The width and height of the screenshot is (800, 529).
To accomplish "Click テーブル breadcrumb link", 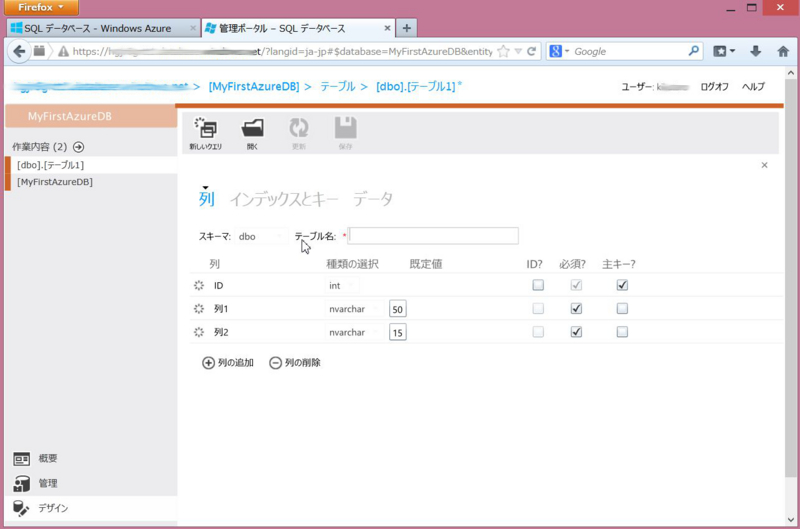I will pyautogui.click(x=338, y=86).
